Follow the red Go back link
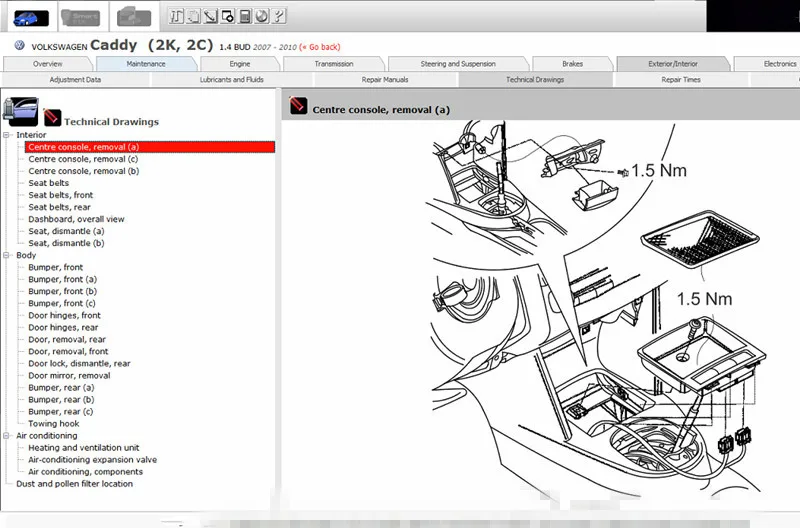800x528 pixels. click(320, 47)
